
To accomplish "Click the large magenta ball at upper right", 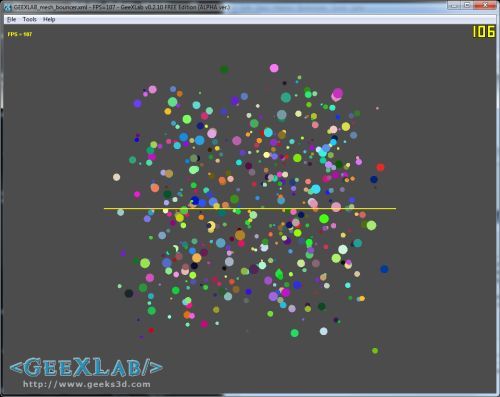I will click(x=338, y=93).
